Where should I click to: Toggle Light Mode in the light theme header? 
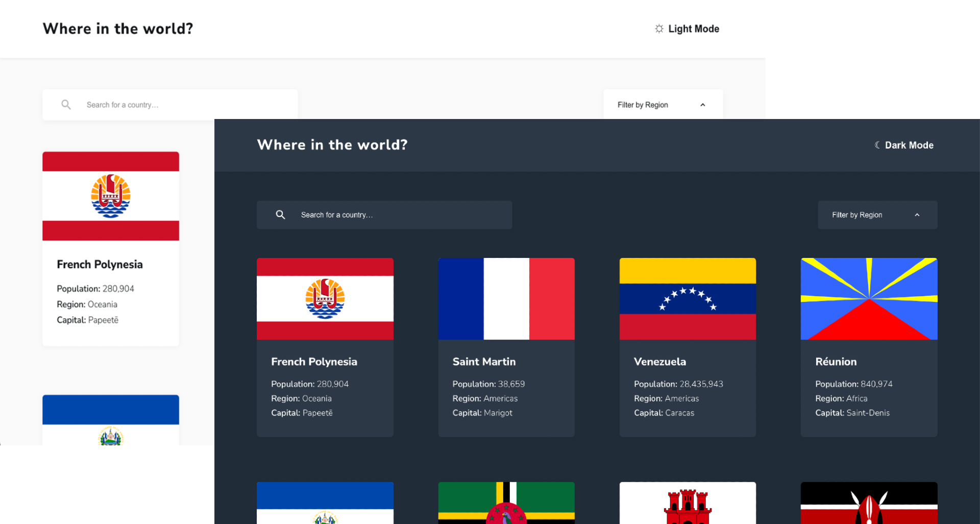[x=687, y=29]
